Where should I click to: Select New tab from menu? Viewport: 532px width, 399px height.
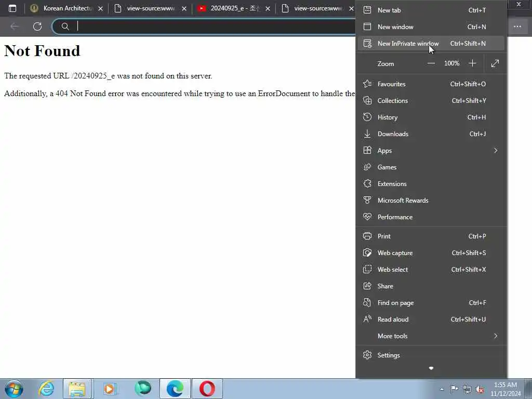click(x=431, y=10)
